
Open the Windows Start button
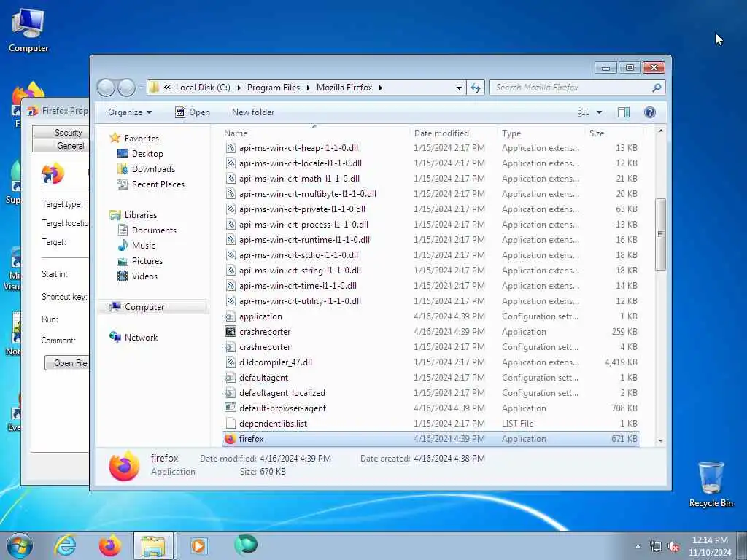(x=20, y=545)
